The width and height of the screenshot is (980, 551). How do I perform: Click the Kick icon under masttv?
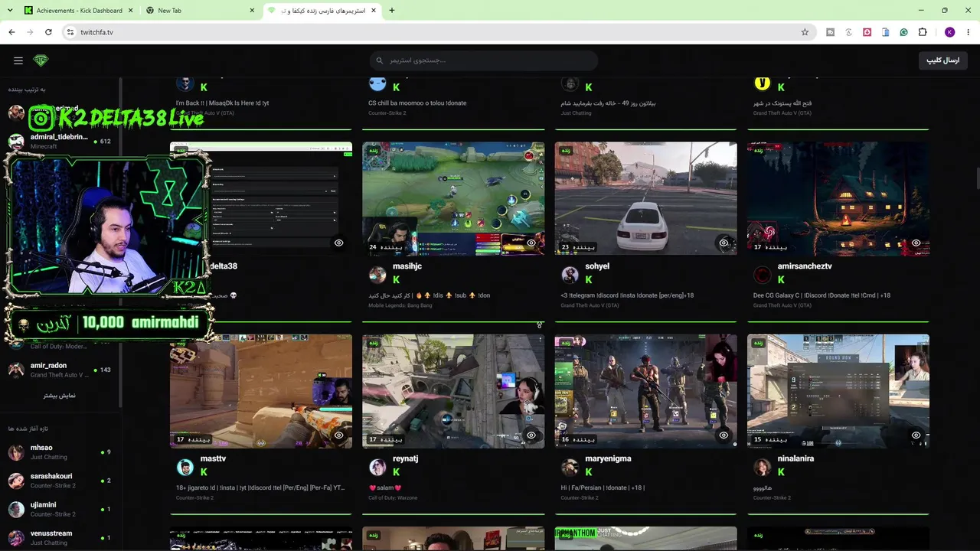click(x=204, y=472)
